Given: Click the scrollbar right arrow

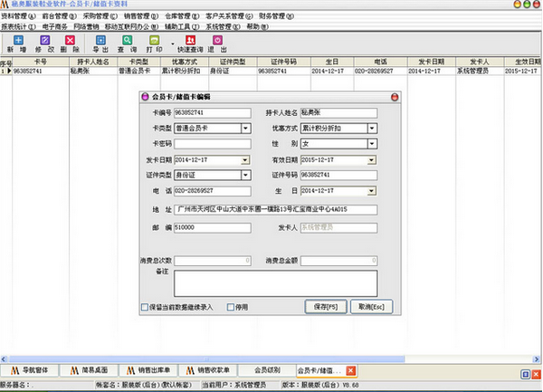Looking at the screenshot, I should pyautogui.click(x=537, y=359).
